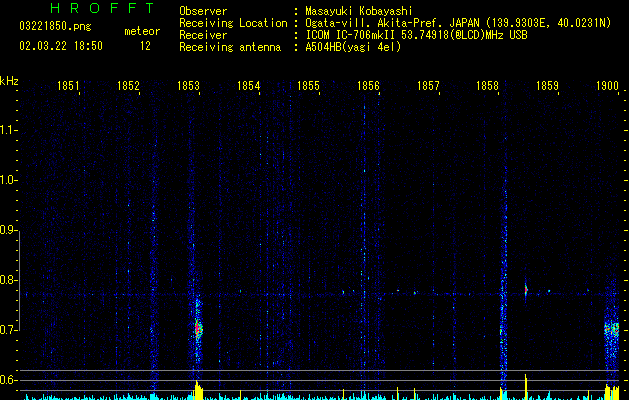Click the Receiver value ICOM IC-706mkII

[351, 35]
